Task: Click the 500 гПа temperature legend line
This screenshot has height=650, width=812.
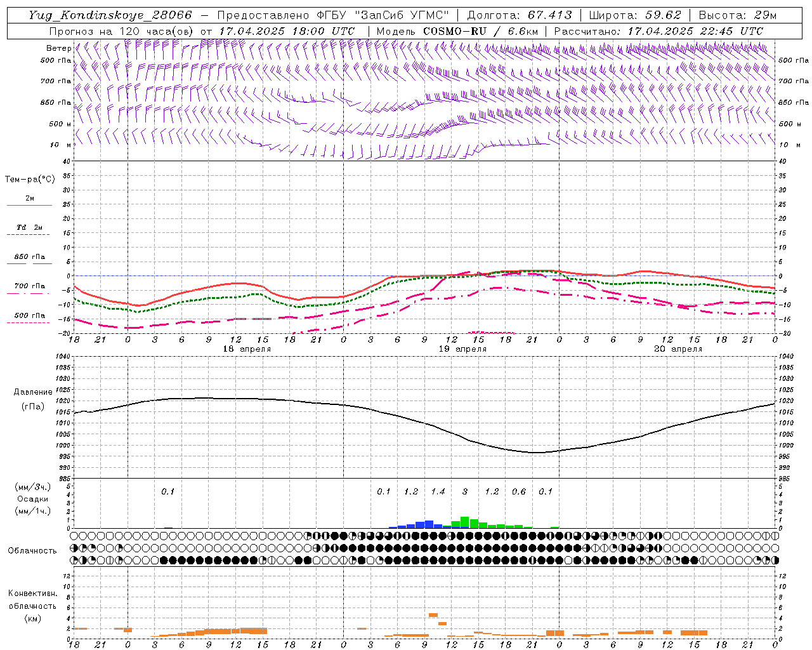Action: pos(29,322)
